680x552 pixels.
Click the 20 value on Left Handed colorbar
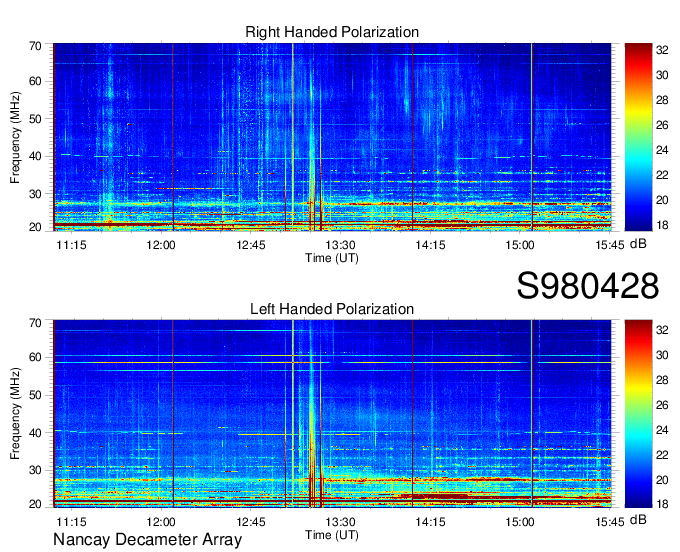pyautogui.click(x=662, y=480)
